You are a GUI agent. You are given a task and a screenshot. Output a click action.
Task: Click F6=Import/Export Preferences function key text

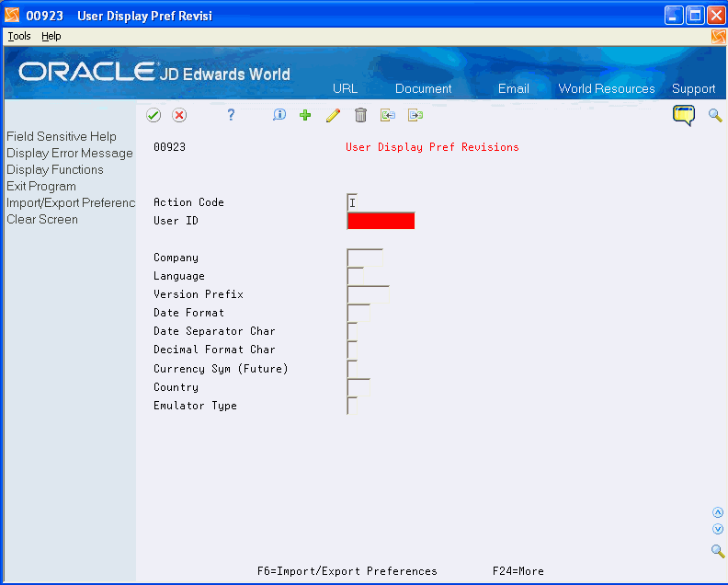point(347,571)
